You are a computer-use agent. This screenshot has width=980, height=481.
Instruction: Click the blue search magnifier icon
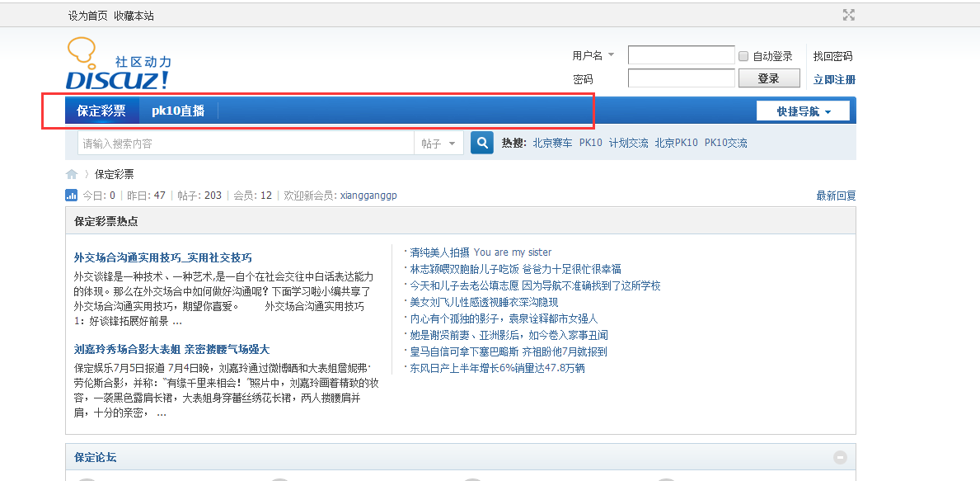[481, 142]
